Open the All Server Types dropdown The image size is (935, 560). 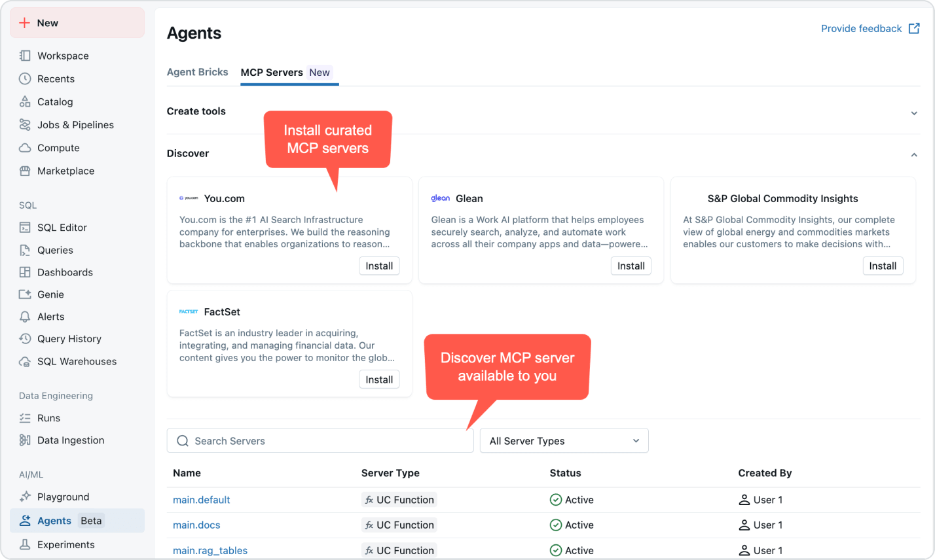(x=564, y=440)
